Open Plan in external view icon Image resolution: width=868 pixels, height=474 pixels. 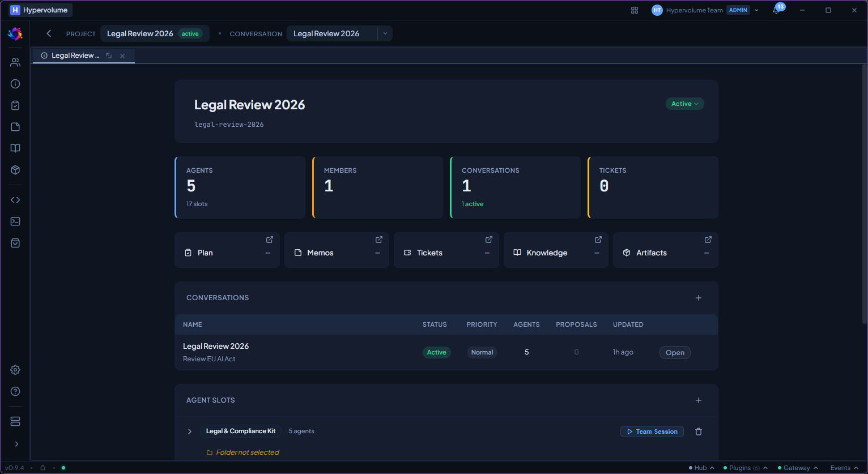point(270,240)
